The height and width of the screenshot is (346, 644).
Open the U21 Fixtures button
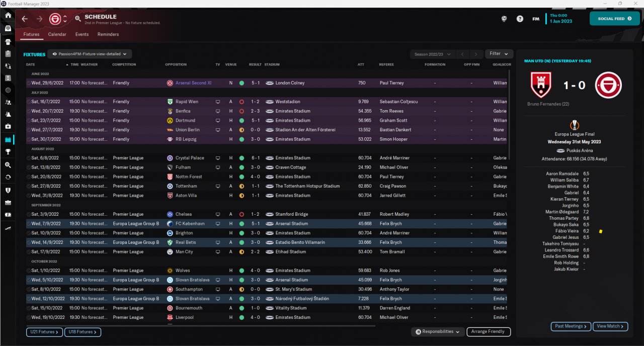[45, 332]
